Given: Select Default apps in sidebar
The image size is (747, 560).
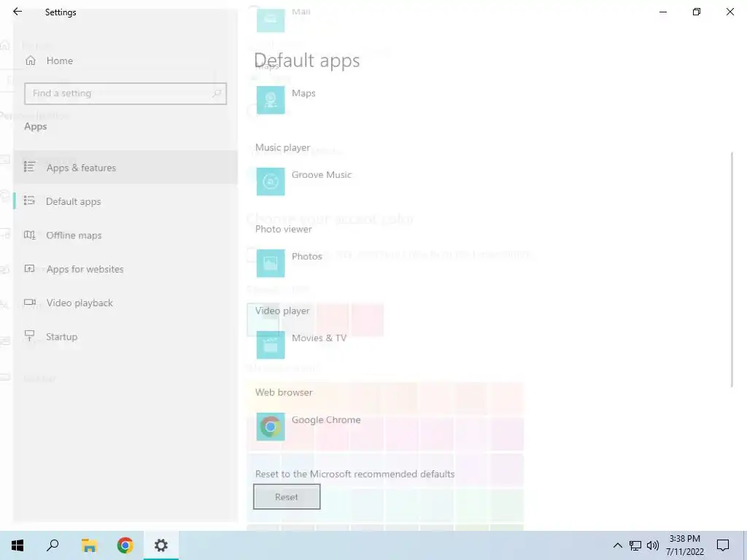Looking at the screenshot, I should pyautogui.click(x=125, y=201).
